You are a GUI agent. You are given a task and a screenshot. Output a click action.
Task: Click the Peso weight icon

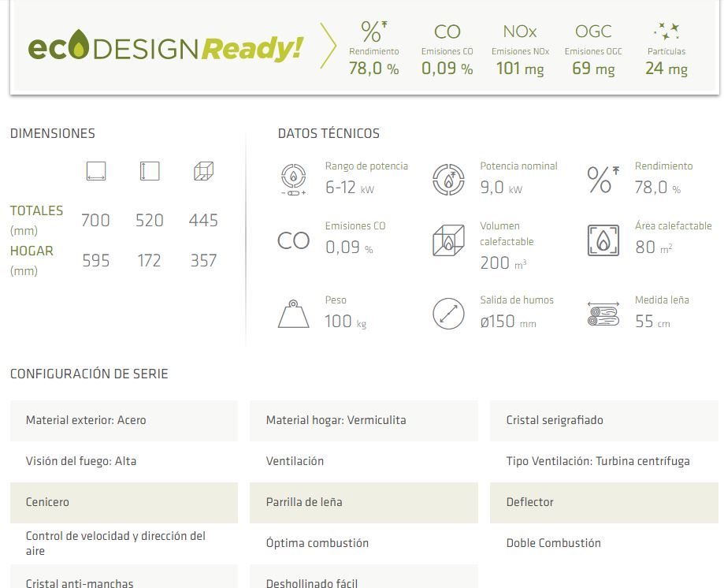(294, 314)
